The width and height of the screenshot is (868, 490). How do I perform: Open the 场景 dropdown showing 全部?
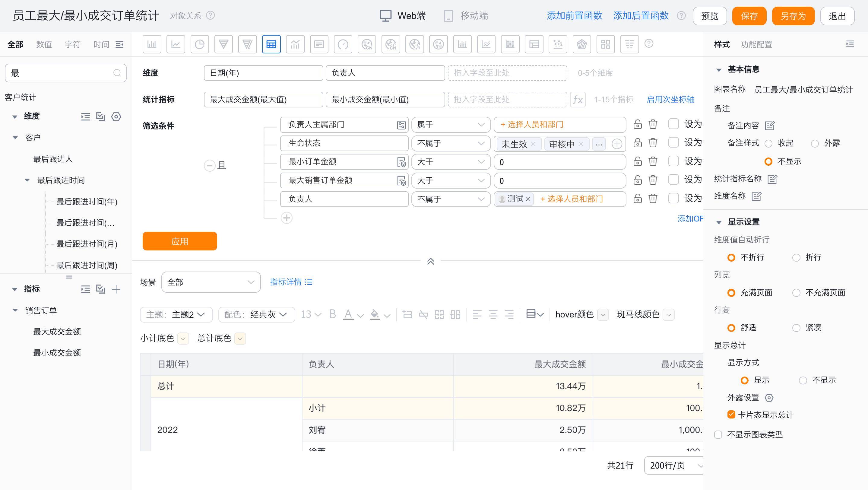(x=211, y=282)
